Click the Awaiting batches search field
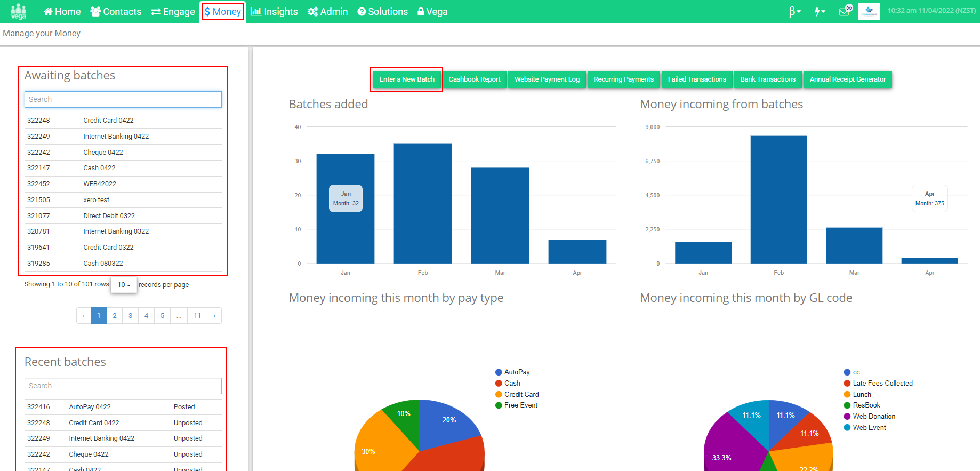980x471 pixels. (123, 100)
